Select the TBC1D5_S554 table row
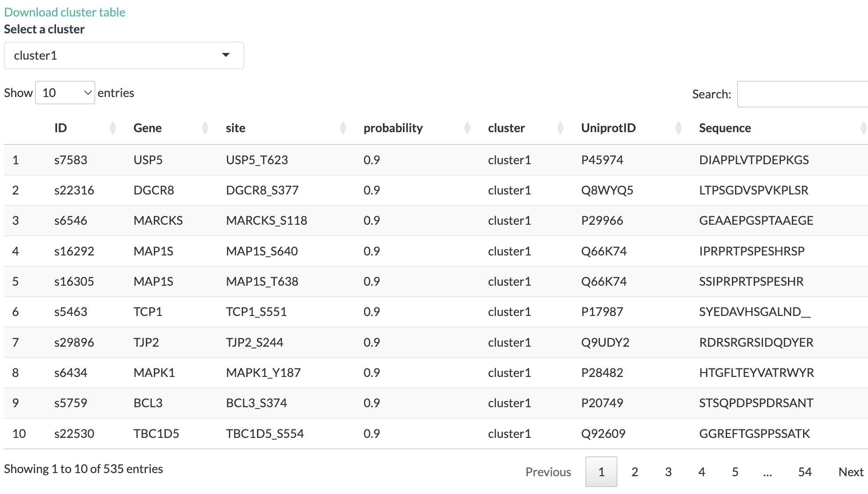This screenshot has width=868, height=494. point(436,433)
